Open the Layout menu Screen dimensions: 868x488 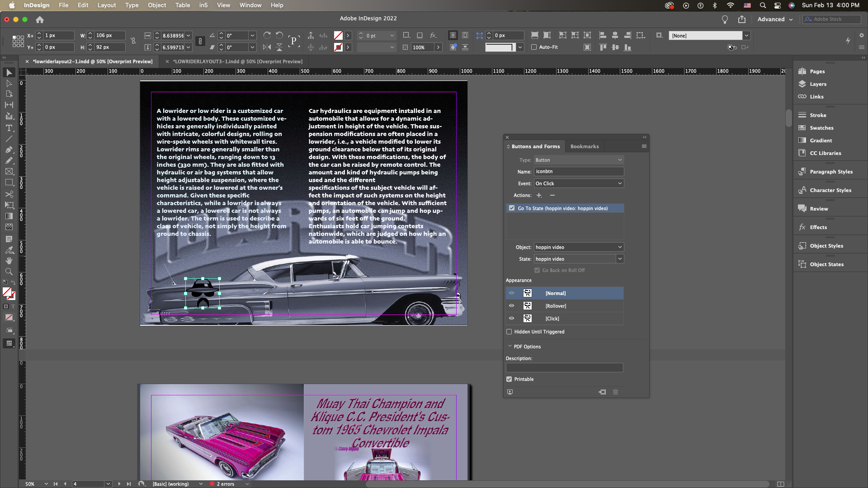tap(107, 5)
